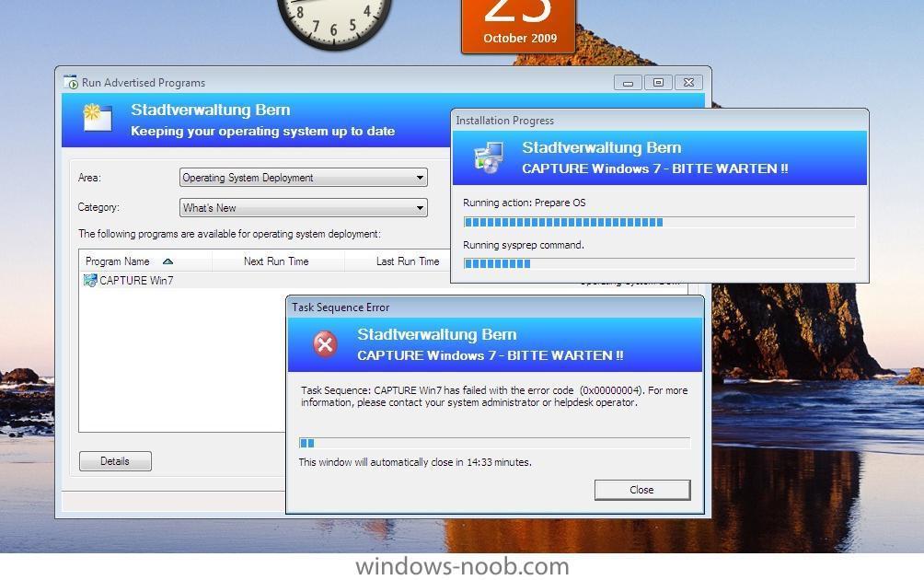
Task: Click the red error icon in dialog
Action: click(x=325, y=343)
